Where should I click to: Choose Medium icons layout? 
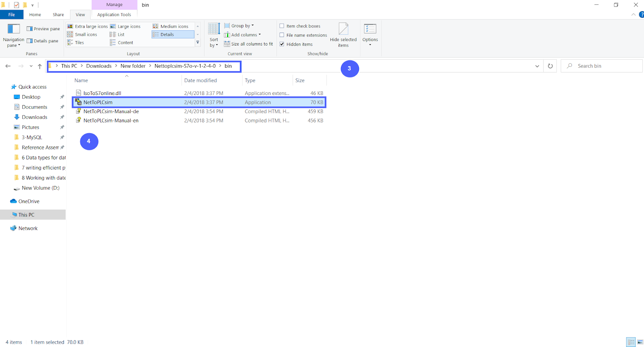pyautogui.click(x=171, y=26)
